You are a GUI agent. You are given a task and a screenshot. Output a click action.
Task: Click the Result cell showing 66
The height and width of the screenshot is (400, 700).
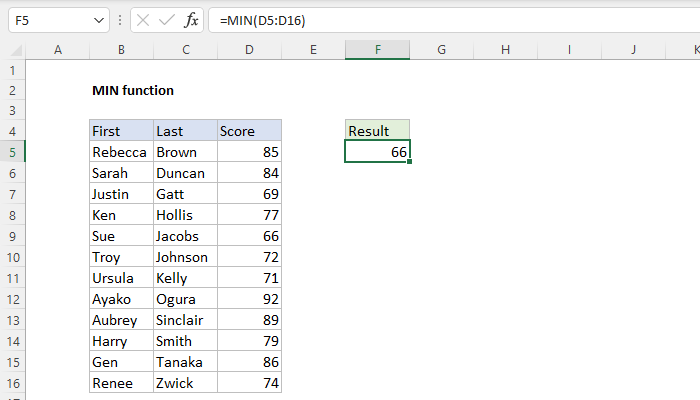tap(377, 152)
